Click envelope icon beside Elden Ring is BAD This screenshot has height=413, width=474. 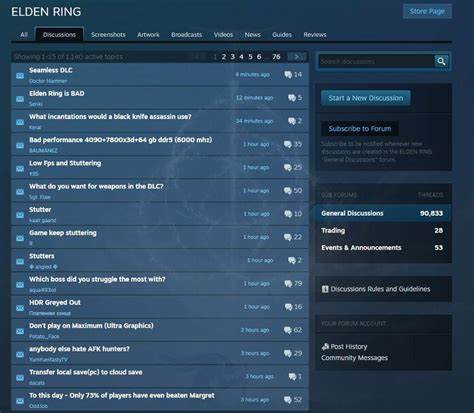tap(20, 99)
